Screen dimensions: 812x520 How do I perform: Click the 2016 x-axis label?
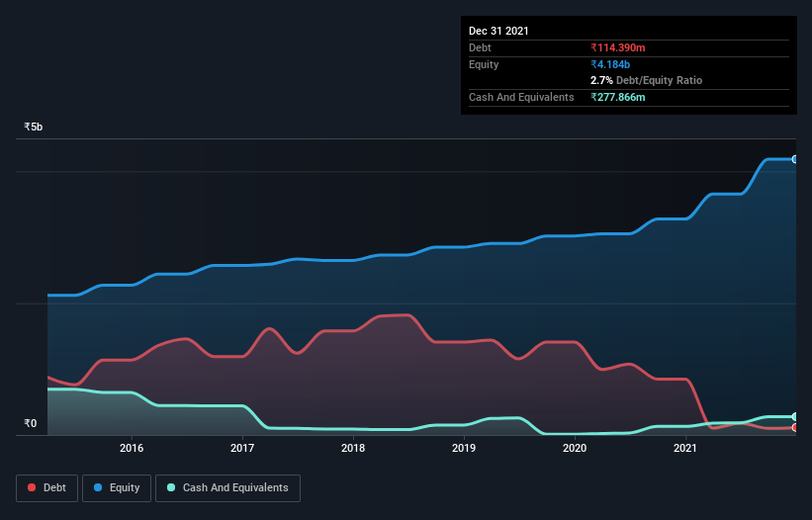click(132, 448)
